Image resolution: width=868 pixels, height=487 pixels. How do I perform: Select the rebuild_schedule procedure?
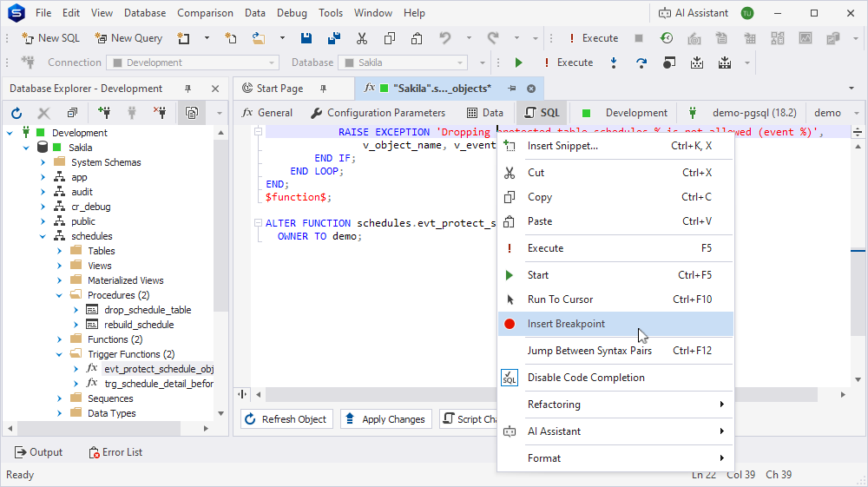139,325
